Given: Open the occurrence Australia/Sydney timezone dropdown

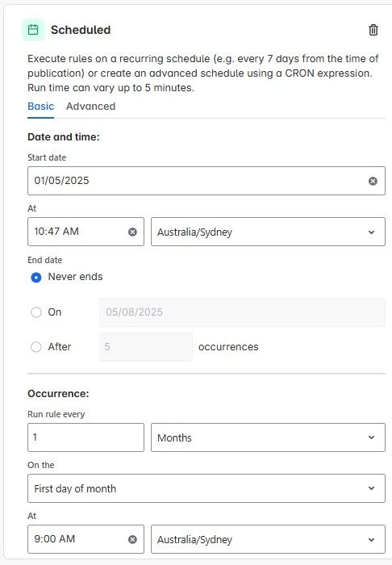Looking at the screenshot, I should [x=268, y=539].
